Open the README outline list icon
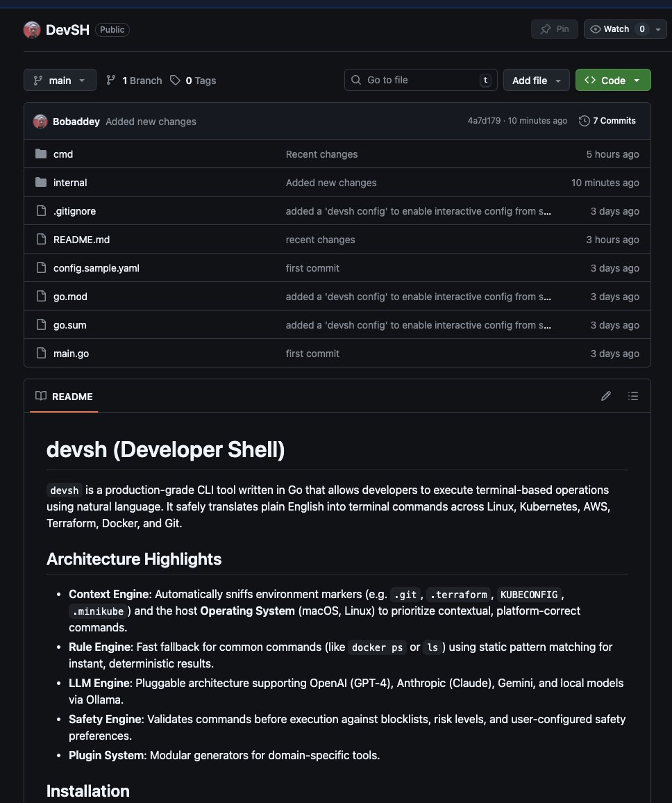 [x=633, y=396]
